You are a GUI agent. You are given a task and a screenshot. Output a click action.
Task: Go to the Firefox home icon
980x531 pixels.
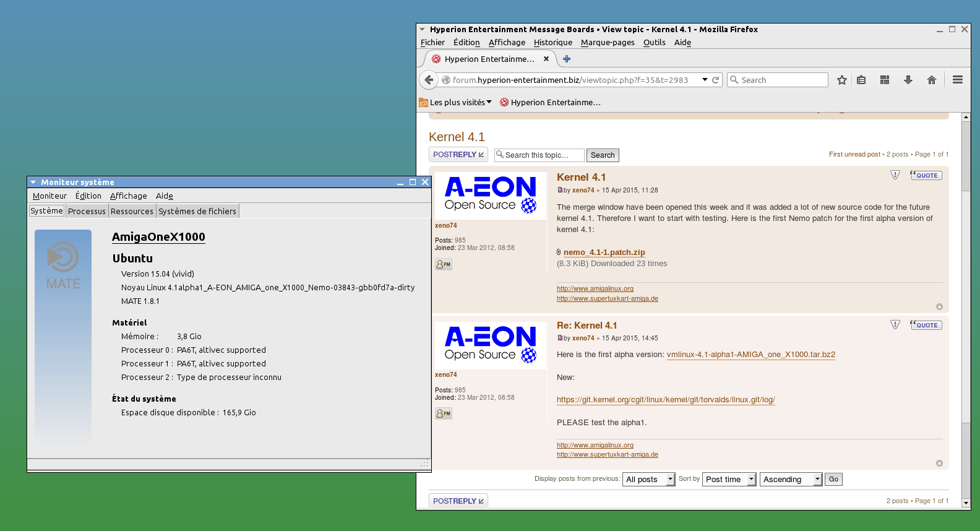931,80
